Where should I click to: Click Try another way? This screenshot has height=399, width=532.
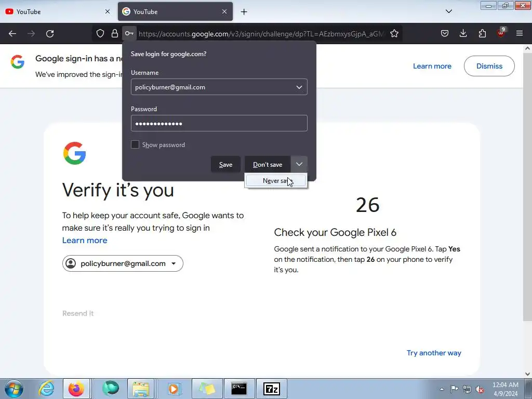tap(434, 353)
